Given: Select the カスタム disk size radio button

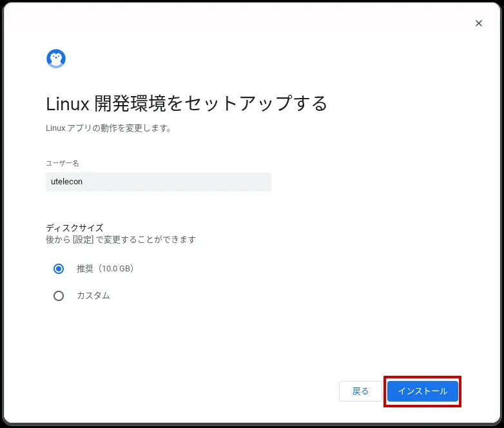Looking at the screenshot, I should pyautogui.click(x=59, y=295).
